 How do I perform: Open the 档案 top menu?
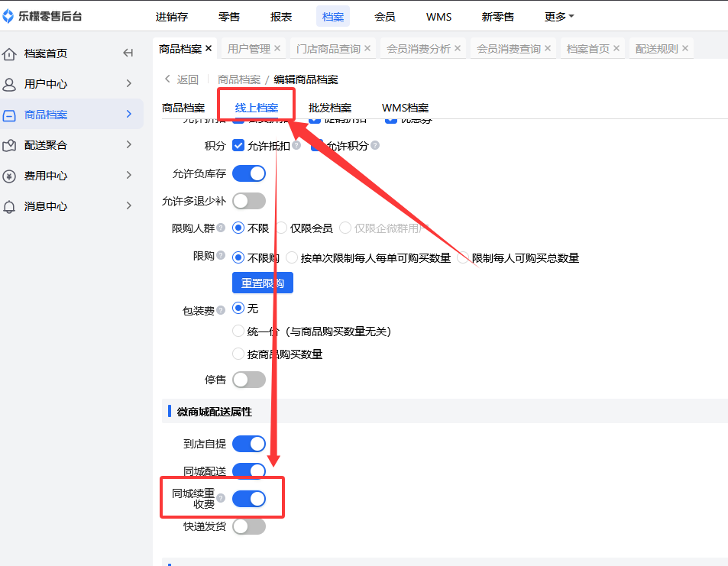point(333,17)
